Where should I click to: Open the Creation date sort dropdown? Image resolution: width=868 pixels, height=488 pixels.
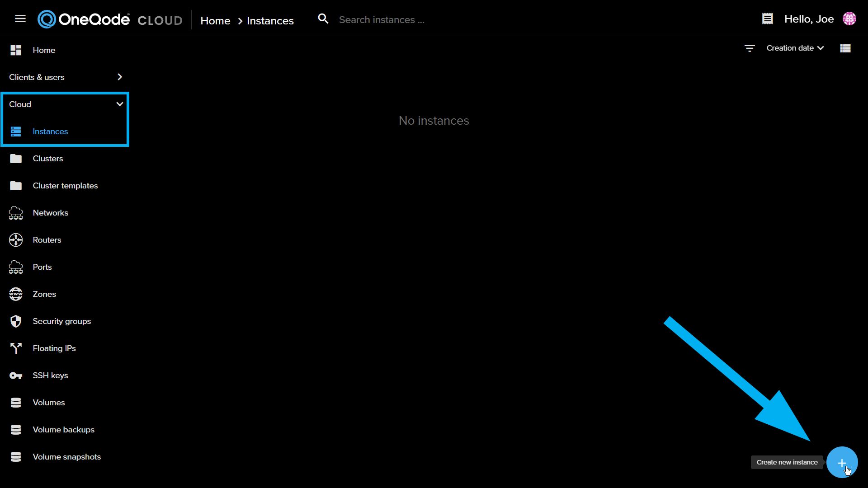pos(795,48)
